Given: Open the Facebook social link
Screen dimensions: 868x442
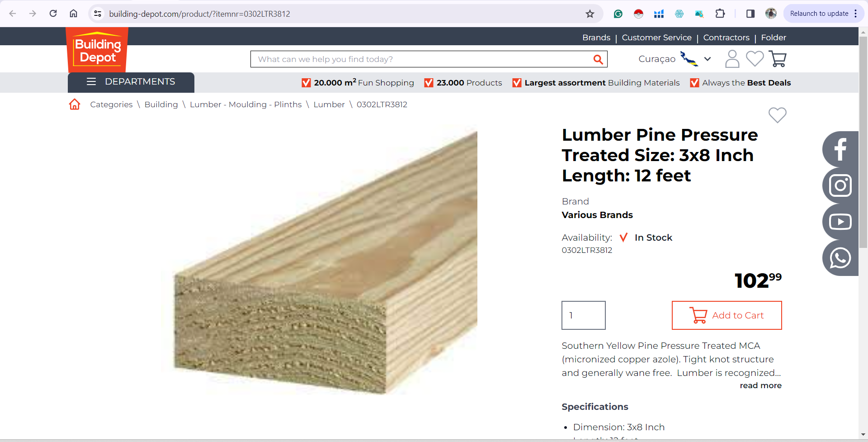Looking at the screenshot, I should pos(840,149).
